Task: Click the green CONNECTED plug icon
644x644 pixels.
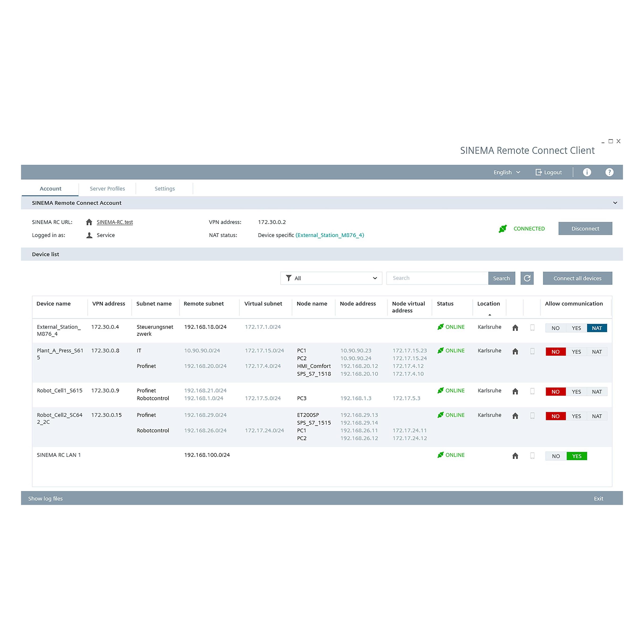Action: click(x=503, y=229)
